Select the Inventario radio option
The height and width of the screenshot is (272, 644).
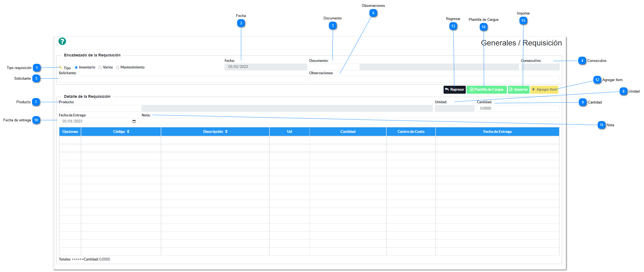76,67
